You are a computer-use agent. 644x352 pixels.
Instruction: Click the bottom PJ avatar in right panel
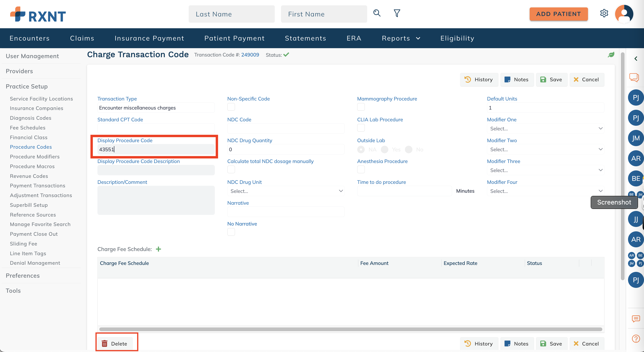pos(636,280)
